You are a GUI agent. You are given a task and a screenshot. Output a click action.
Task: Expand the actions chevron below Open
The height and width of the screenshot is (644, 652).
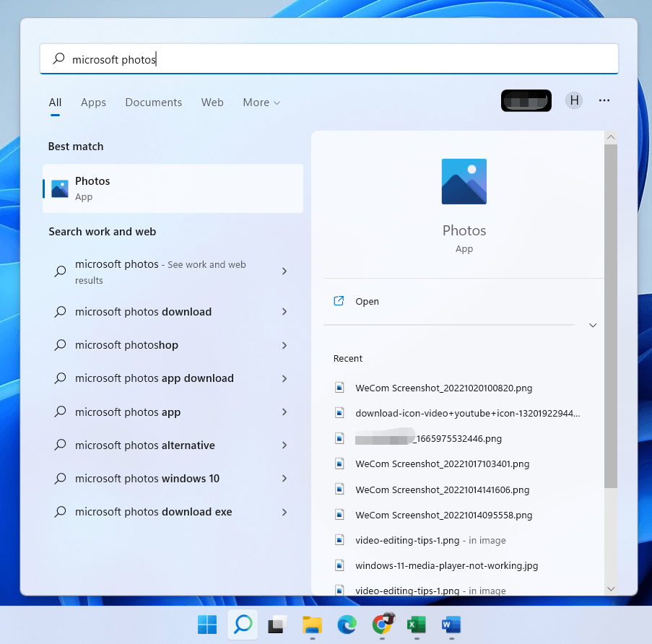pyautogui.click(x=593, y=325)
